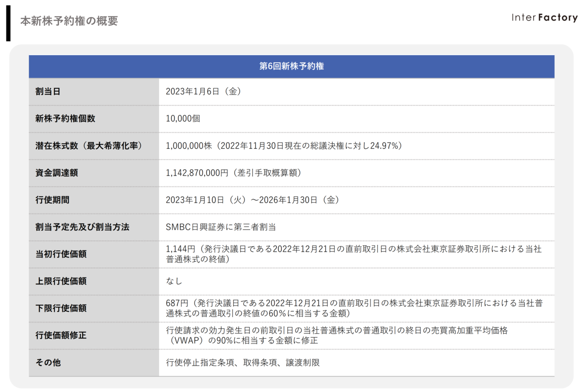
Task: Click the table header 第6回新株予約権
Action: (292, 67)
